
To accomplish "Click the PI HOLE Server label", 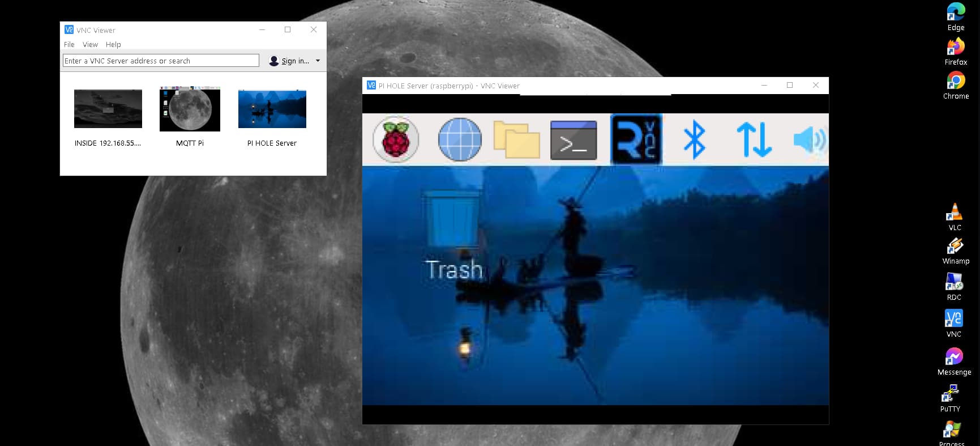I will (272, 143).
